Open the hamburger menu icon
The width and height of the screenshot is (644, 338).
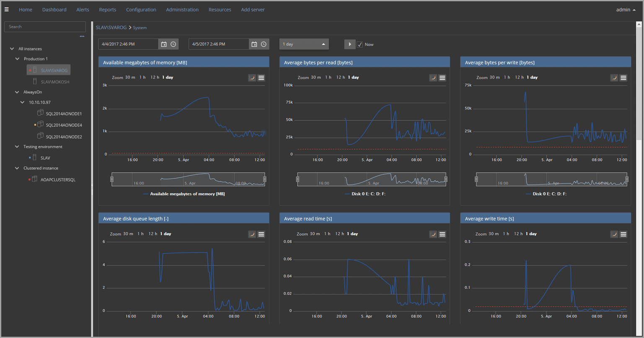(6, 9)
